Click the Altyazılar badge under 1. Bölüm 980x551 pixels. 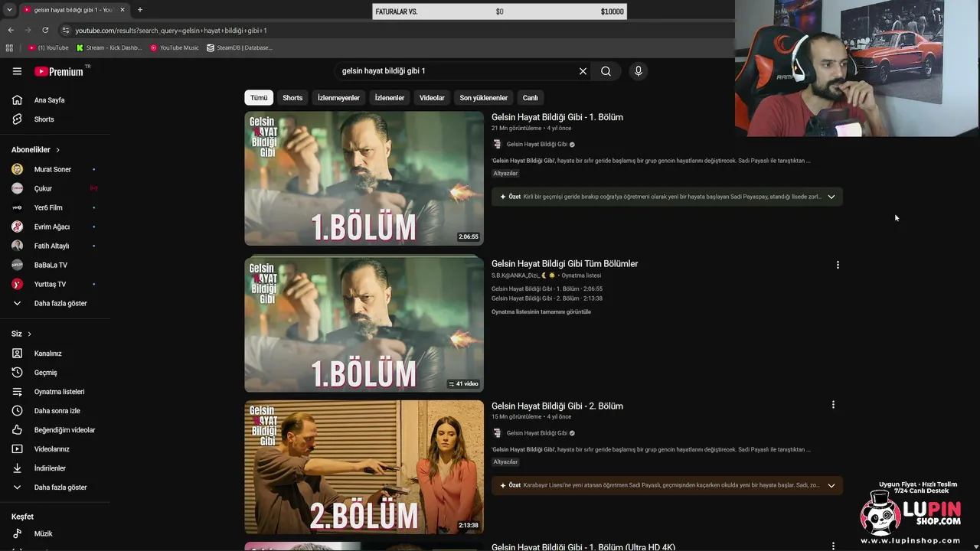click(505, 174)
